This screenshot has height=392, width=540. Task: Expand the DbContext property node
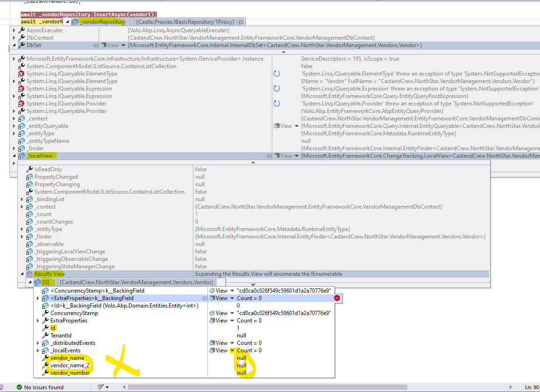(x=14, y=38)
